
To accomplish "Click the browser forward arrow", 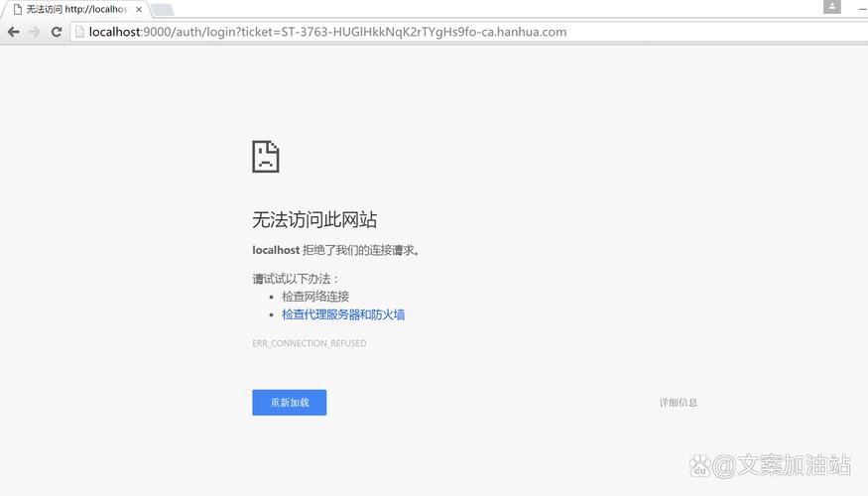I will pos(35,32).
